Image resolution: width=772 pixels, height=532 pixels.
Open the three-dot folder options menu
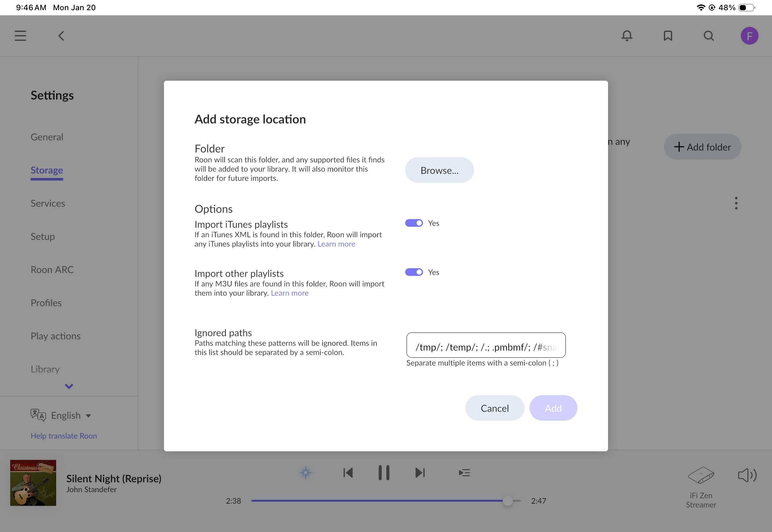pos(736,203)
